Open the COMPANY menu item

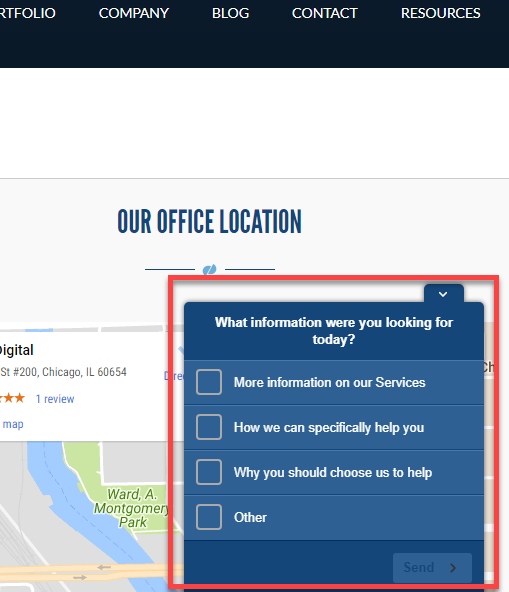[134, 13]
